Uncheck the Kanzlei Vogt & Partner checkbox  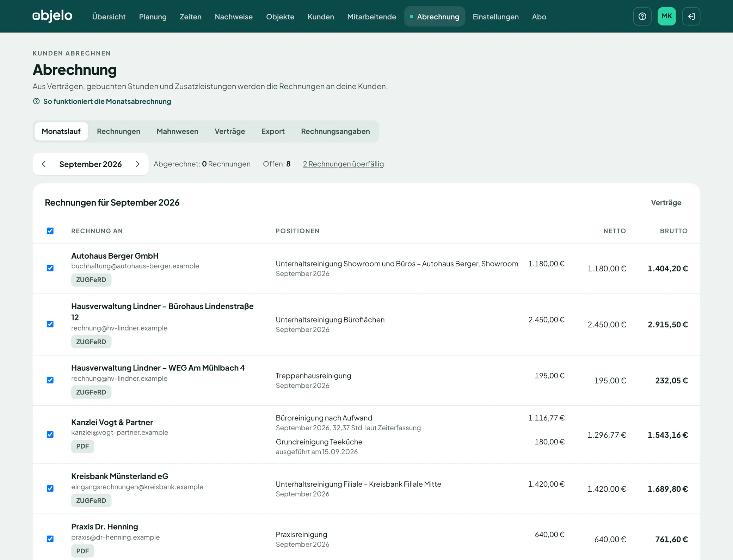coord(50,435)
